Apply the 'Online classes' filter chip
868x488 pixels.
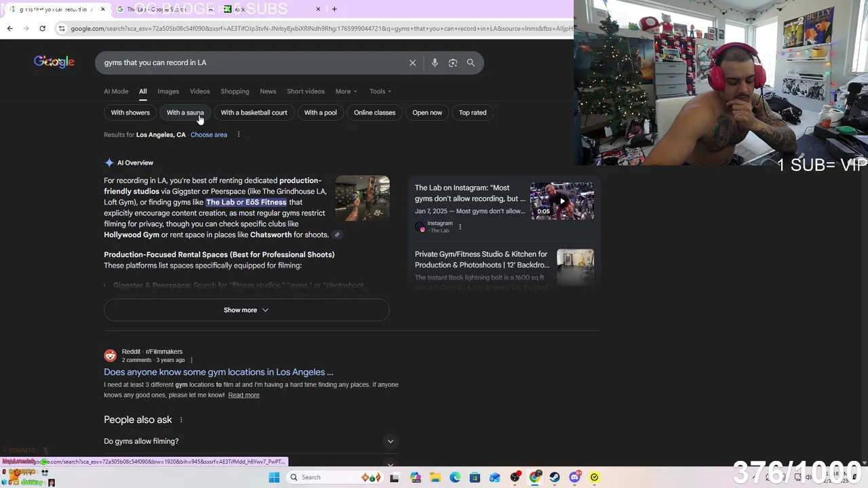tap(374, 113)
